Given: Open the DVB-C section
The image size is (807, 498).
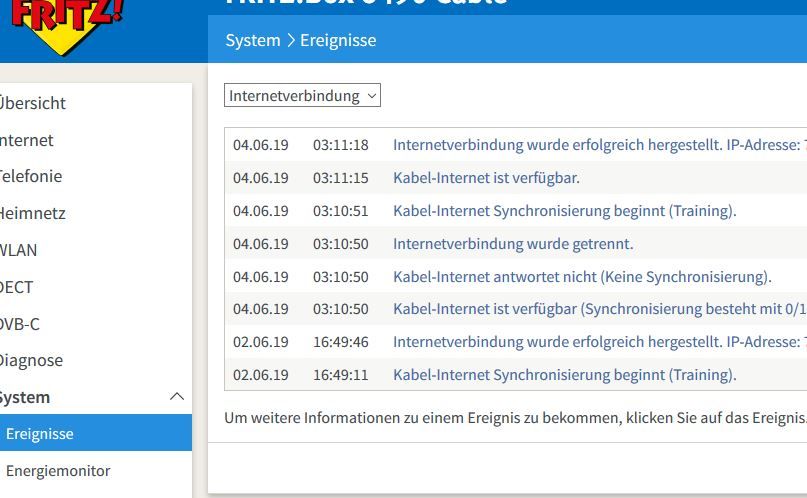Looking at the screenshot, I should pos(20,324).
